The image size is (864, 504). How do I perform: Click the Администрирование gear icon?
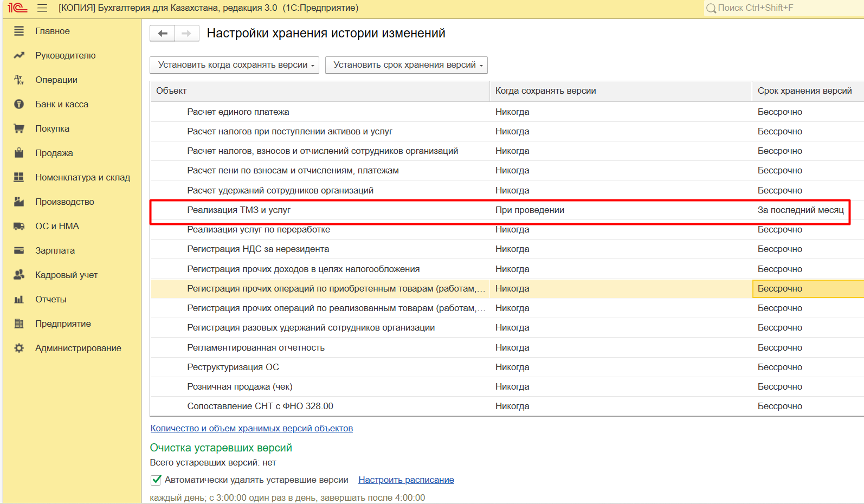click(x=19, y=348)
